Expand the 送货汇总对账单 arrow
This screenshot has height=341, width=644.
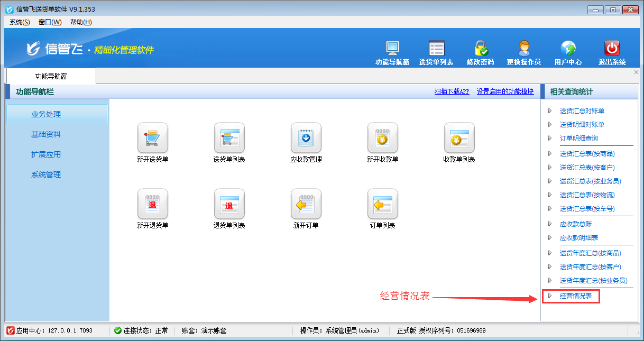[550, 111]
